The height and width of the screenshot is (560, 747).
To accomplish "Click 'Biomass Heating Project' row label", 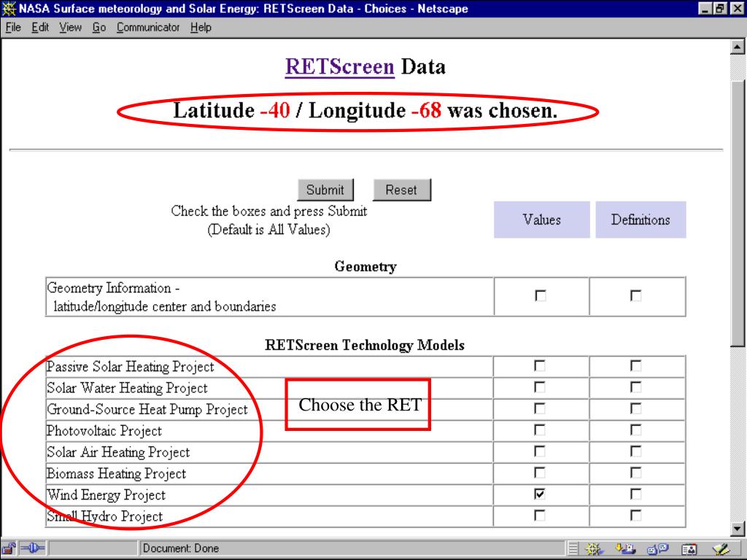I will (x=116, y=474).
